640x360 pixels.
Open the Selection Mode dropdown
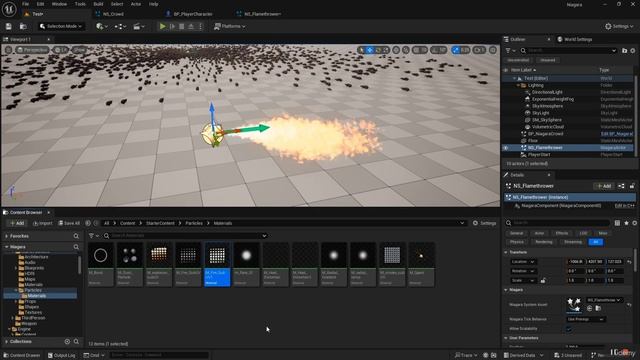pos(61,26)
